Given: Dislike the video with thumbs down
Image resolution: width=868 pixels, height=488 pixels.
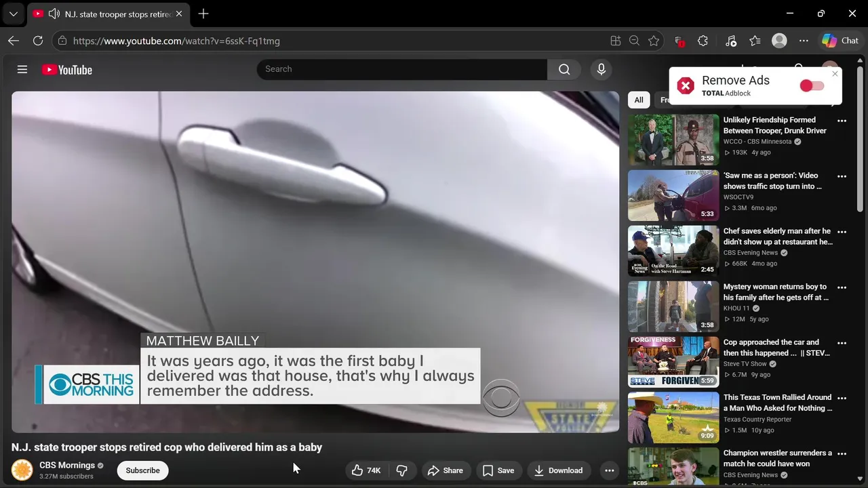Looking at the screenshot, I should [402, 470].
